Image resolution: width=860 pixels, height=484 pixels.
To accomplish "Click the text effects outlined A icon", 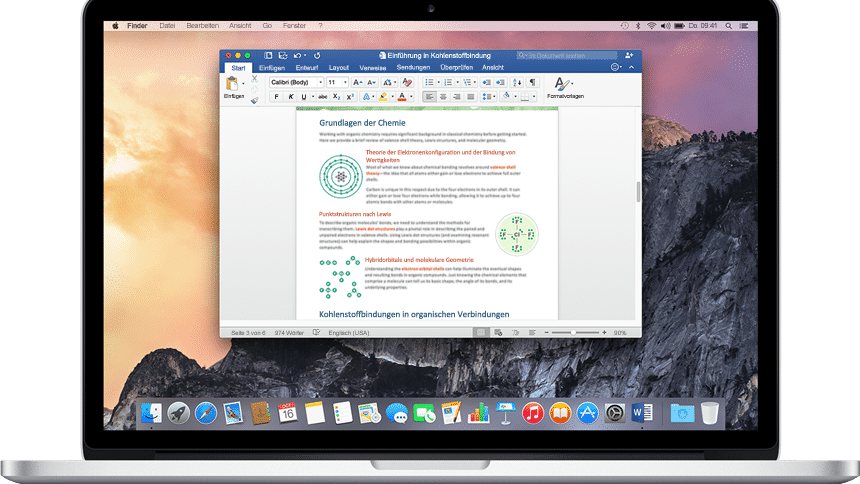I will coord(366,97).
